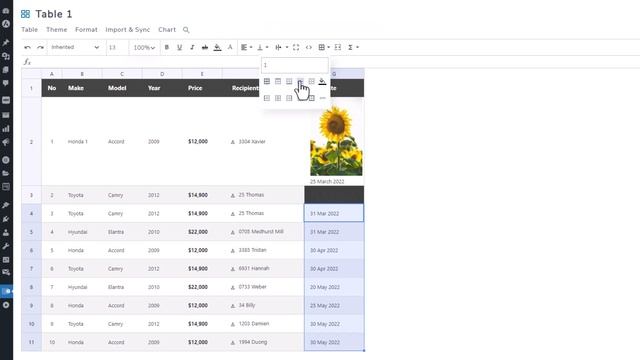Open the Table menu

pos(29,30)
